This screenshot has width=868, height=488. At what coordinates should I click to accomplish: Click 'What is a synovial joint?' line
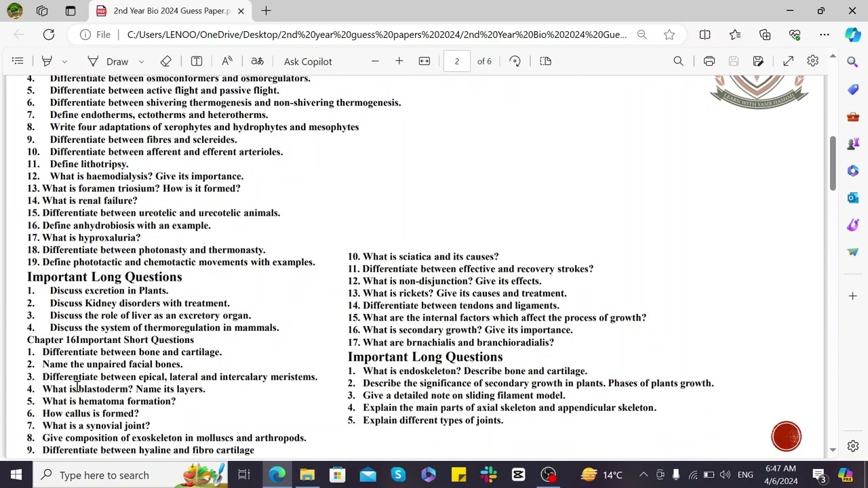96,426
